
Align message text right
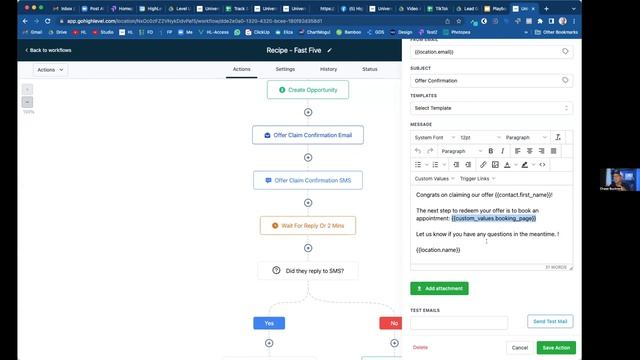click(x=541, y=151)
